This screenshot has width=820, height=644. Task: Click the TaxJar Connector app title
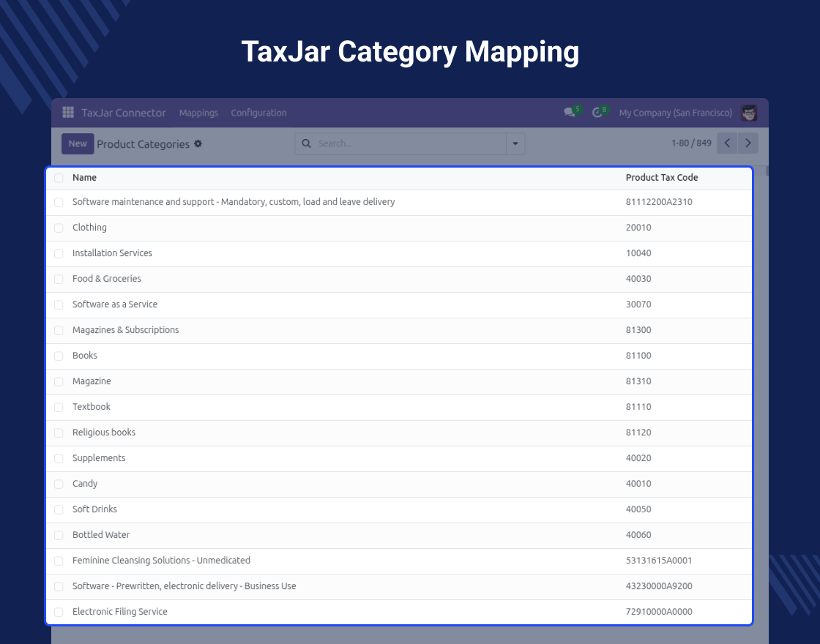pyautogui.click(x=124, y=113)
